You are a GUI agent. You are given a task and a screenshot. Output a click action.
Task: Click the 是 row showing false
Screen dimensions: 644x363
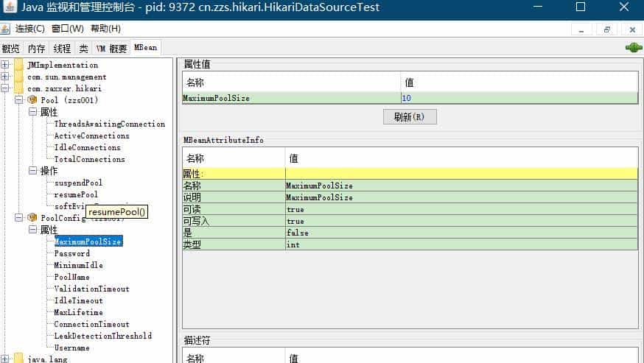point(410,233)
